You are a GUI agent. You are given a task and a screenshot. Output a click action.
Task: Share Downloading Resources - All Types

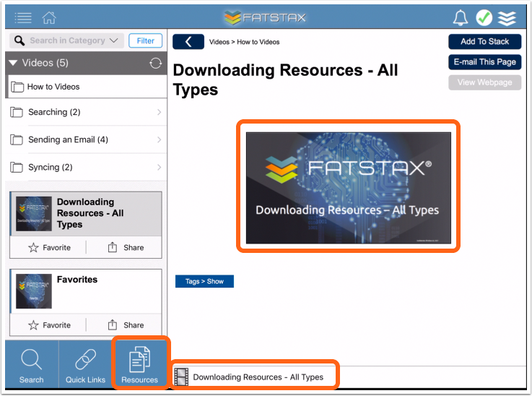(x=126, y=248)
